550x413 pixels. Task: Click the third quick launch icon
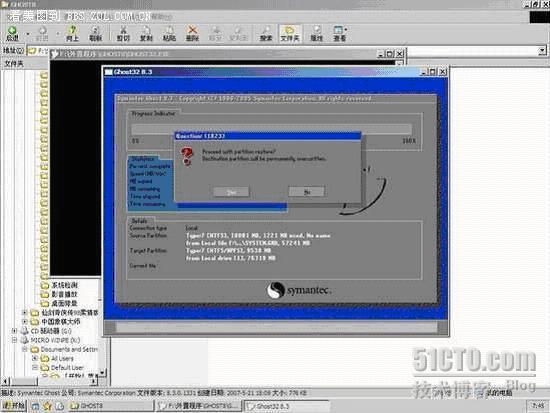60,406
